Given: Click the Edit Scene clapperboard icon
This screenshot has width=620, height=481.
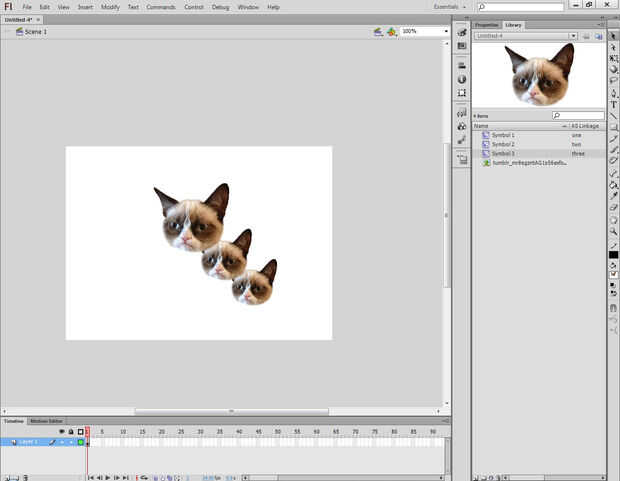Looking at the screenshot, I should click(x=378, y=32).
